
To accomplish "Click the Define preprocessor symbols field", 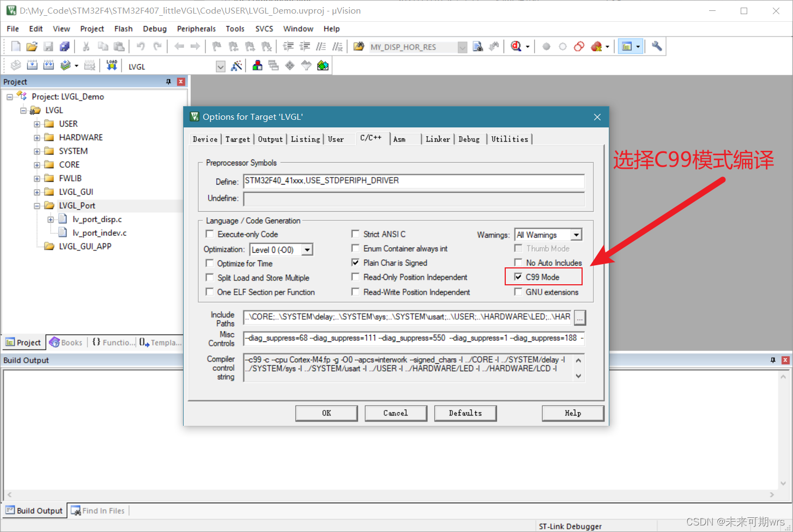I will click(x=414, y=181).
